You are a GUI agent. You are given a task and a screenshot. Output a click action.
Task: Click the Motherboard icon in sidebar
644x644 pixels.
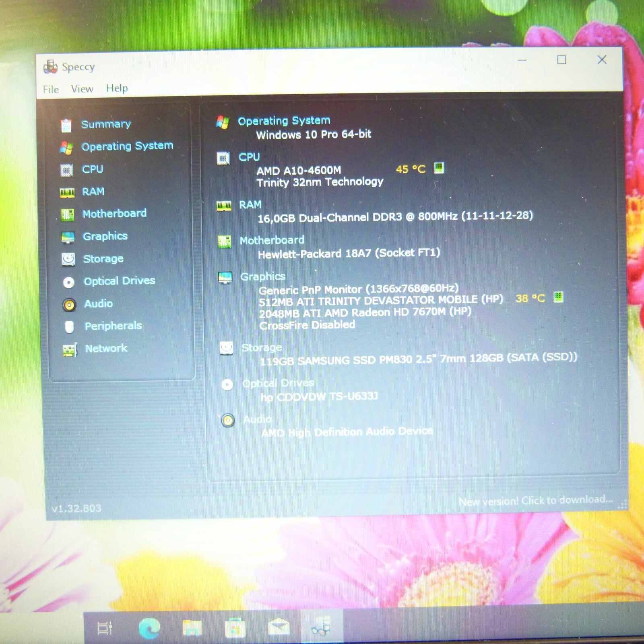(x=67, y=215)
